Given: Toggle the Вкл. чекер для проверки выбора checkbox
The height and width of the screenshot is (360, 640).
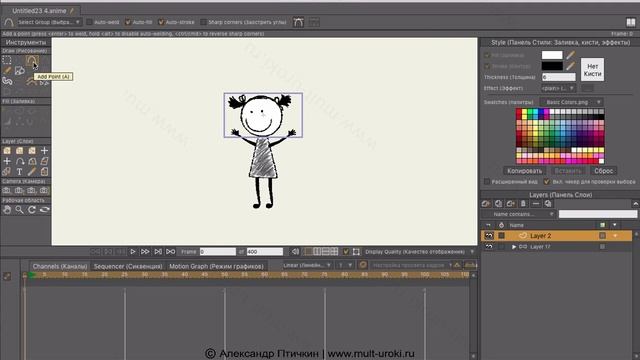Looking at the screenshot, I should (547, 182).
